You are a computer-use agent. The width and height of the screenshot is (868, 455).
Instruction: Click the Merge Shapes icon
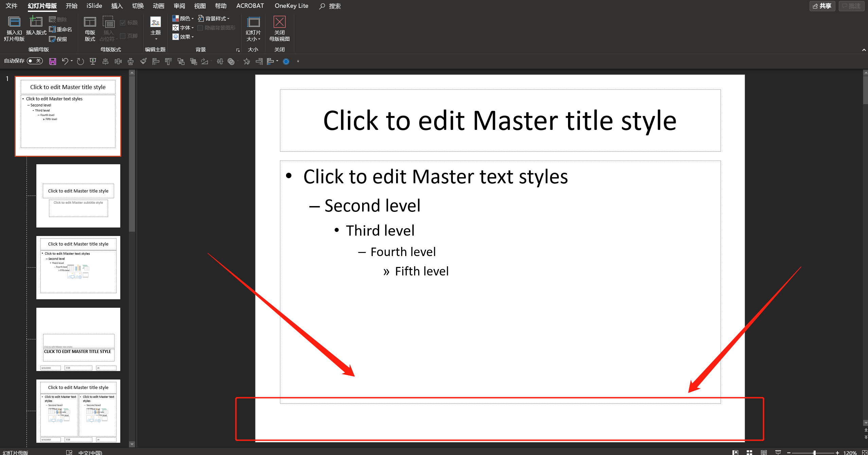(x=231, y=62)
